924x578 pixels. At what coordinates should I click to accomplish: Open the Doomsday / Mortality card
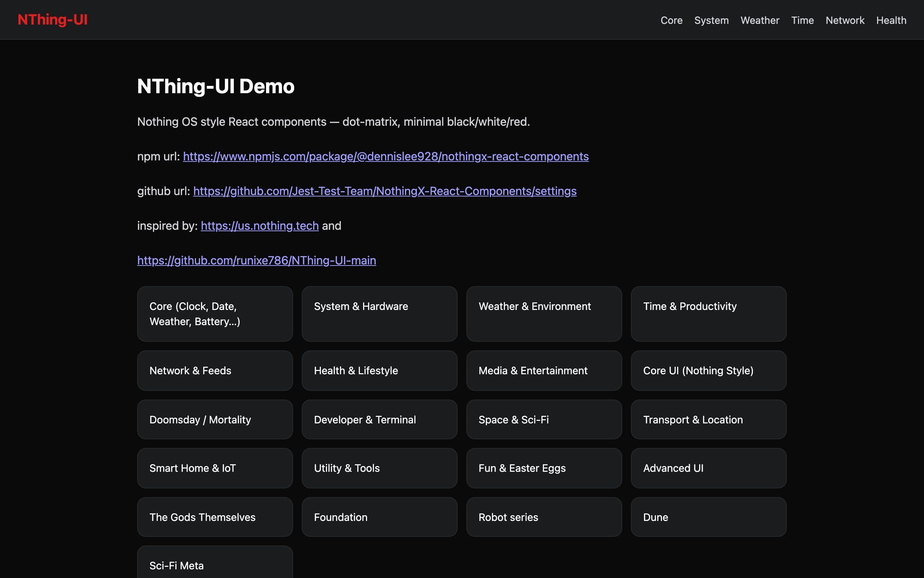click(215, 419)
